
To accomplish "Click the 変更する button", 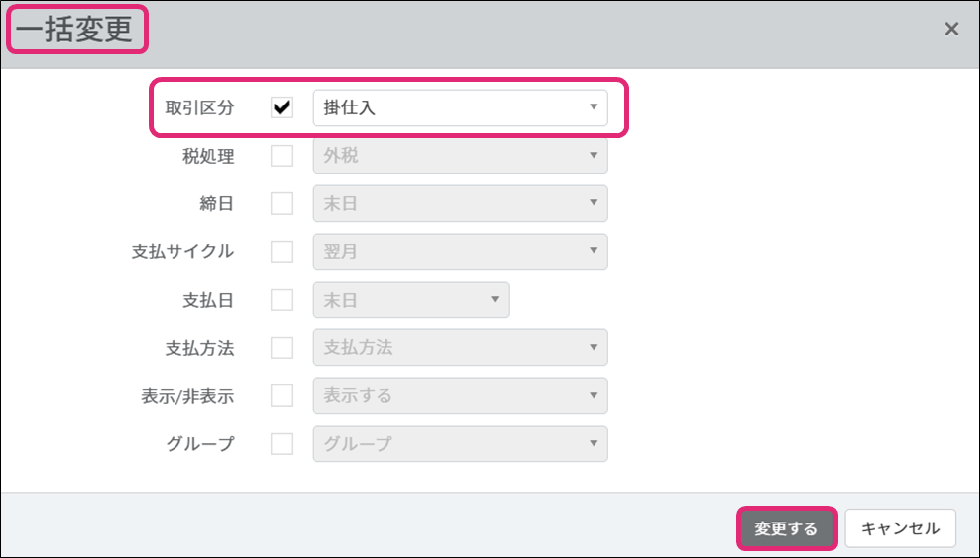I will tap(787, 528).
